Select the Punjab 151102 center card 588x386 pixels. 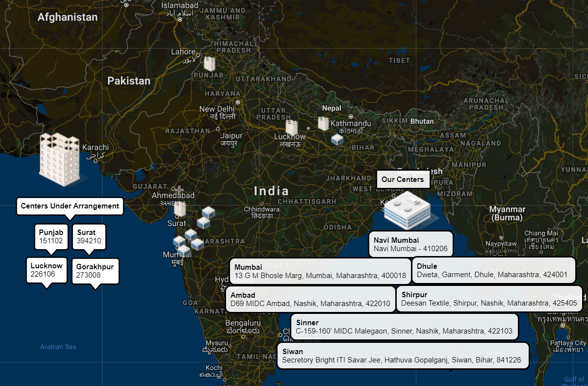pos(51,237)
